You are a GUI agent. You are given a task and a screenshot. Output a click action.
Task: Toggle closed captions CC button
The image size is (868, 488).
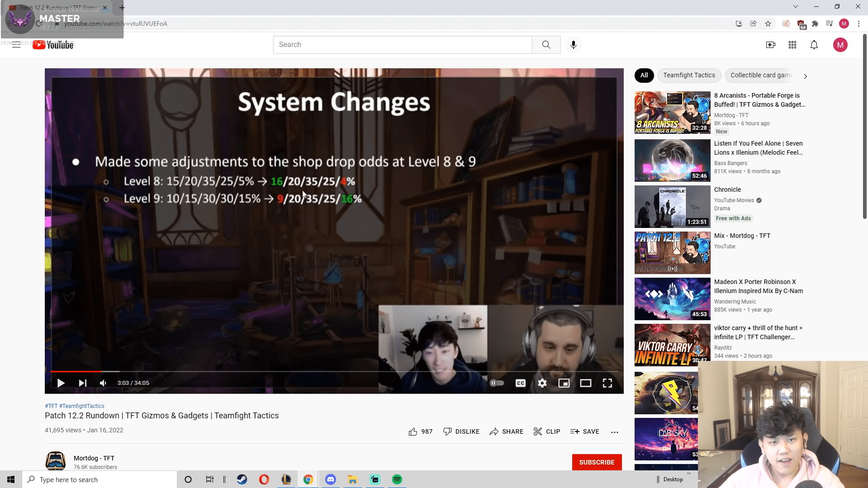[x=521, y=383]
